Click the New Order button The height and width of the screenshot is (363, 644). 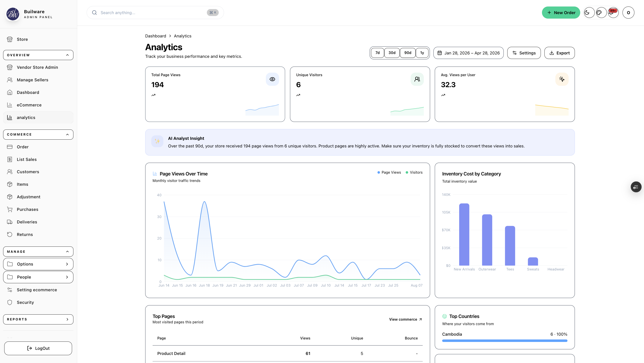[x=561, y=13]
